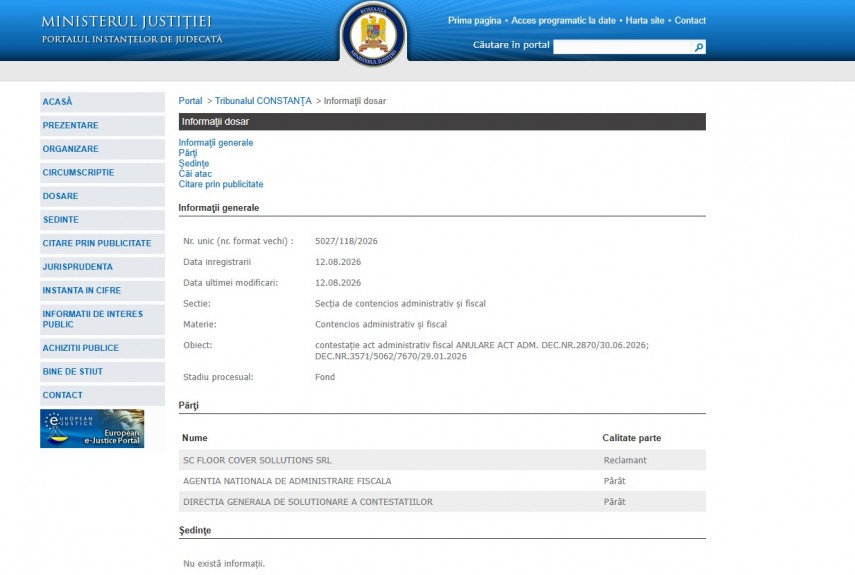Screen dimensions: 855x575
Task: Click 'Secția de contencios administrativ și fiscal' text
Action: [400, 304]
